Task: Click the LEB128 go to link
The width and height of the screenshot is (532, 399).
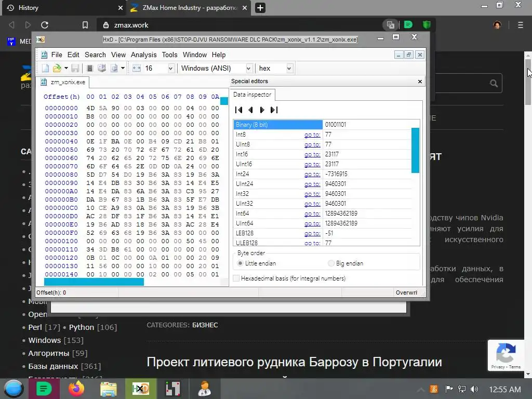Action: tap(312, 233)
